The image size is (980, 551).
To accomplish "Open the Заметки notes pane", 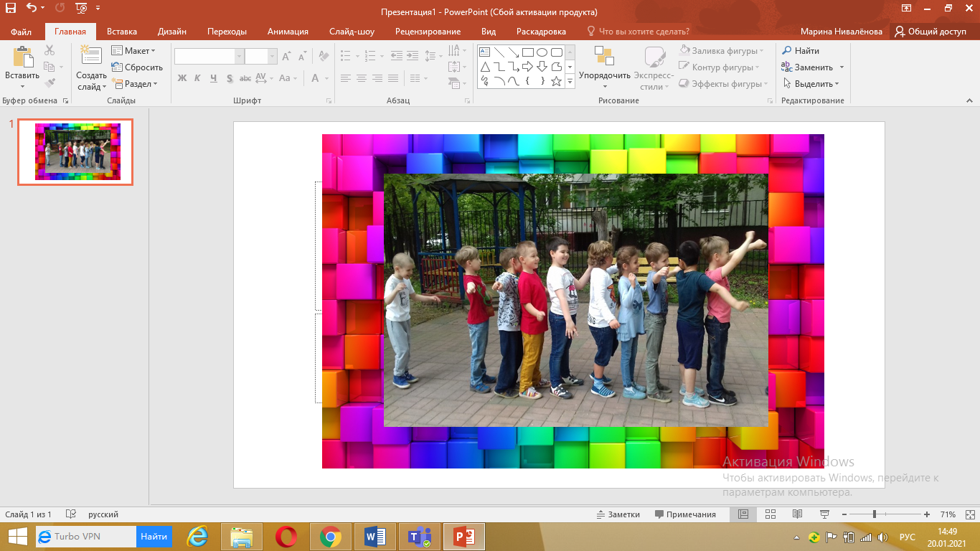I will pos(618,514).
